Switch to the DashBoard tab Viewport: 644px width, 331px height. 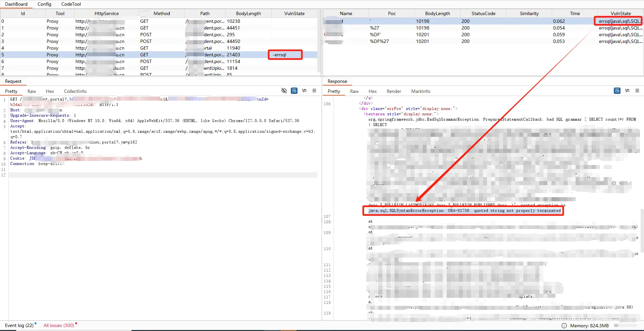(16, 4)
